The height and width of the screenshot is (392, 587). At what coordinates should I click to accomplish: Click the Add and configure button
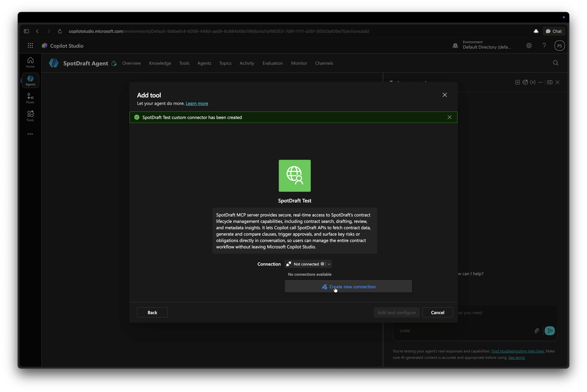click(397, 312)
